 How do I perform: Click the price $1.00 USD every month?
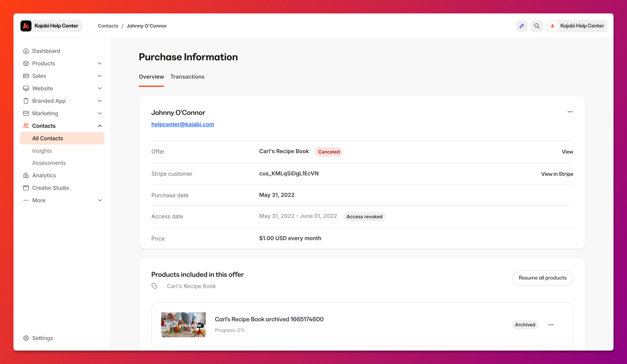[290, 238]
